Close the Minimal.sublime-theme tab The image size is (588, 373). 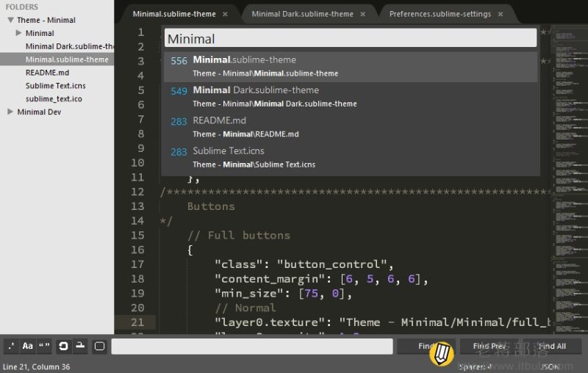[x=225, y=14]
